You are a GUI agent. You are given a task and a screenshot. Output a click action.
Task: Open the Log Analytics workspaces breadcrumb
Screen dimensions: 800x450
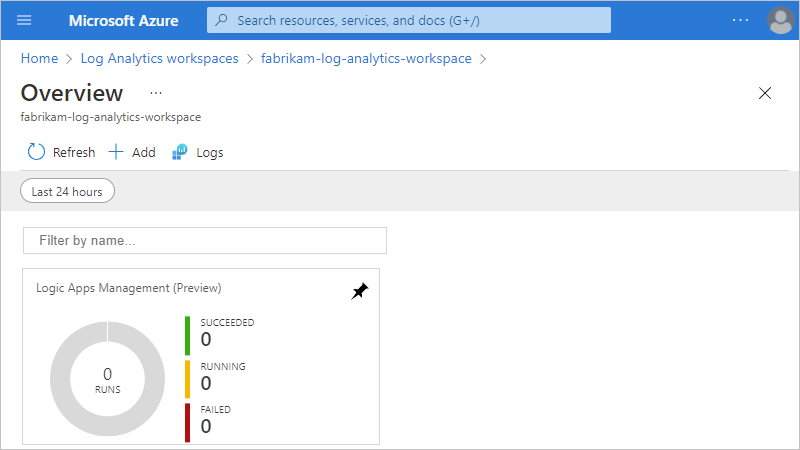point(159,59)
